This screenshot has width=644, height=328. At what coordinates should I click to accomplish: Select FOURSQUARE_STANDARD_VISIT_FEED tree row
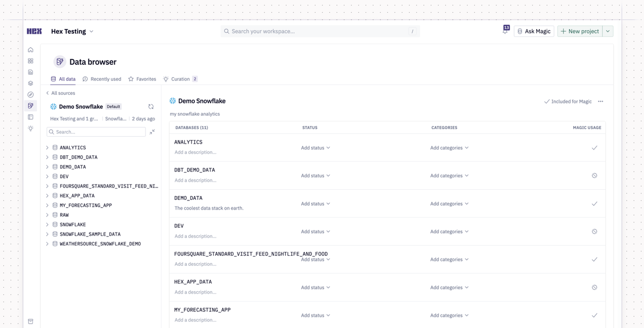[102, 186]
